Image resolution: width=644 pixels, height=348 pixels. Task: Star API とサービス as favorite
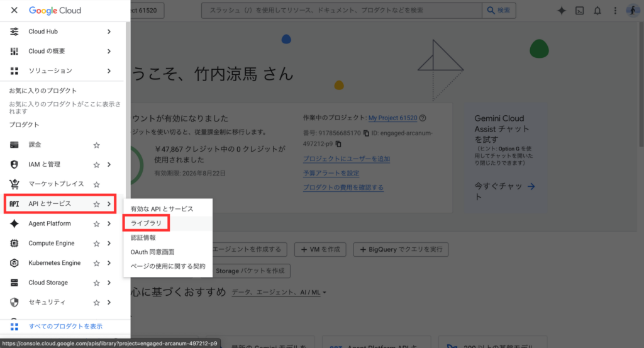(96, 204)
